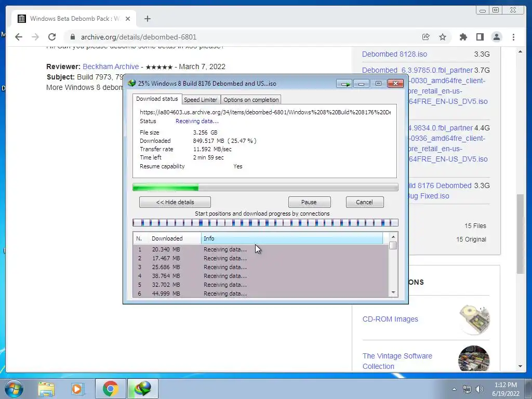Click the page scrollbar down arrow

521,366
